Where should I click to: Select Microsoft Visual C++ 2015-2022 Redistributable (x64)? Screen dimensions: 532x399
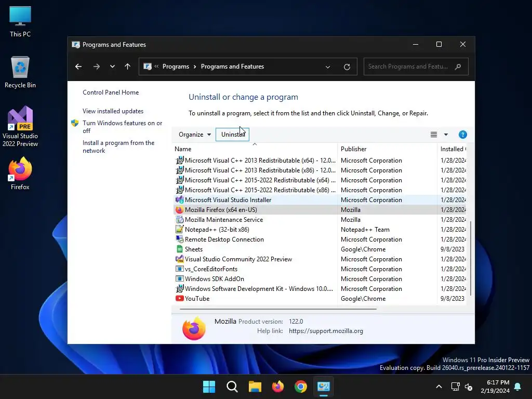coord(320,180)
